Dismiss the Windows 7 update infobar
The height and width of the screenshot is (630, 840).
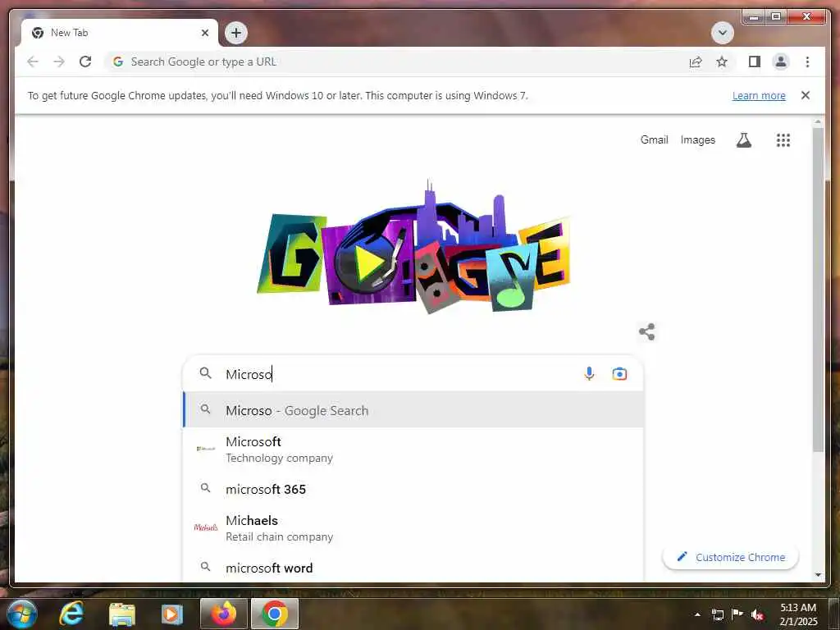click(806, 95)
